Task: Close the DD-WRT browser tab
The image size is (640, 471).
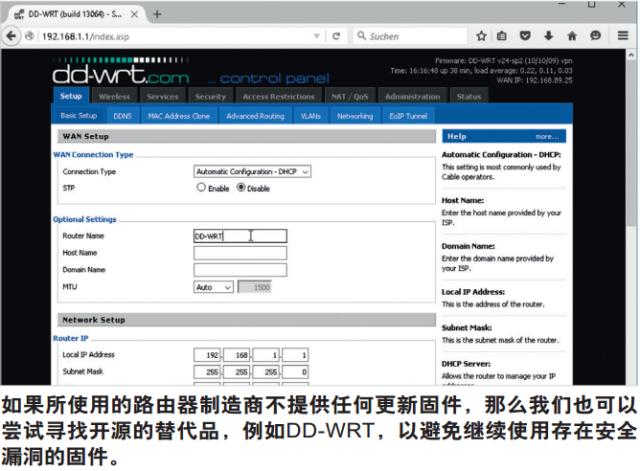Action: pos(134,14)
